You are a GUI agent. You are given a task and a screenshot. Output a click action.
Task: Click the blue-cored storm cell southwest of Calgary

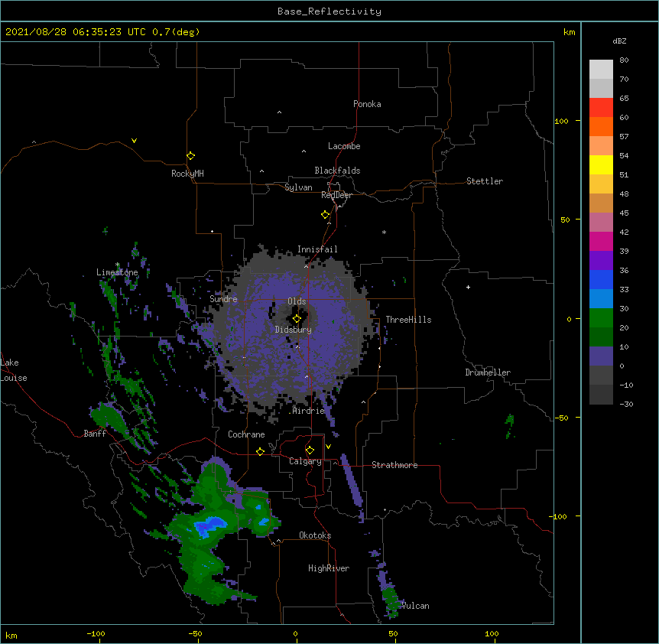coord(210,525)
